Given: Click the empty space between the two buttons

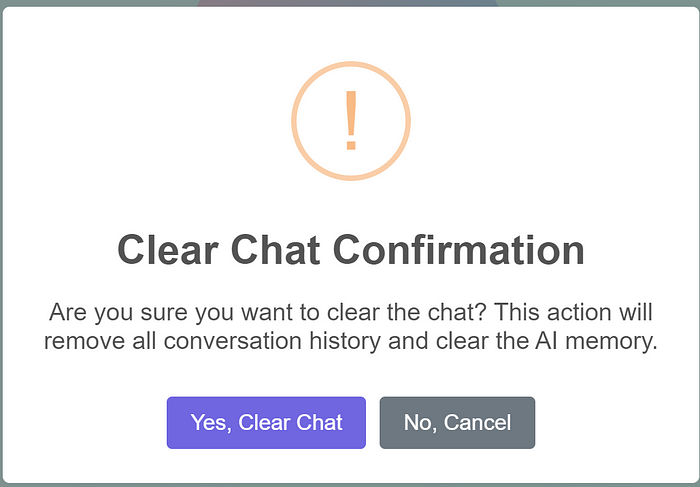Looking at the screenshot, I should click(x=373, y=423).
